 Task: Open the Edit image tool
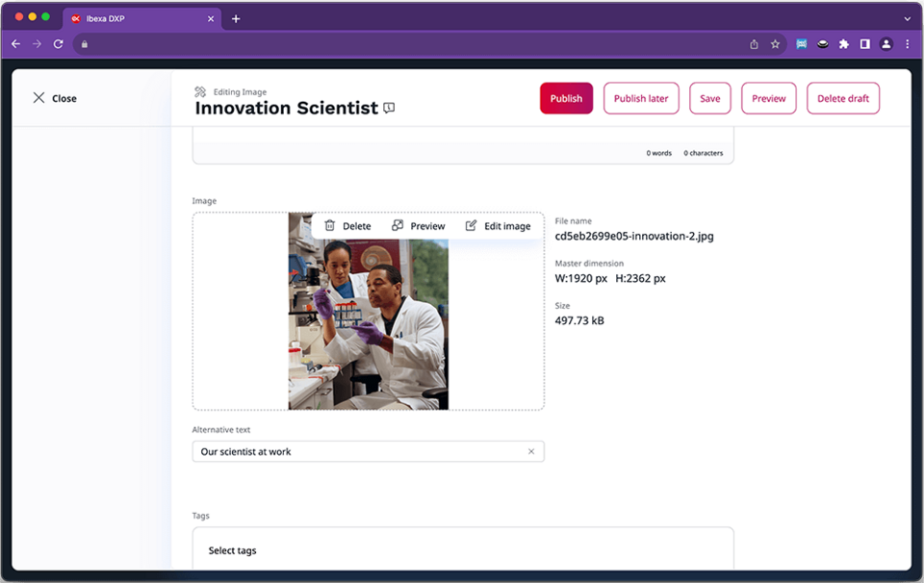click(x=498, y=226)
